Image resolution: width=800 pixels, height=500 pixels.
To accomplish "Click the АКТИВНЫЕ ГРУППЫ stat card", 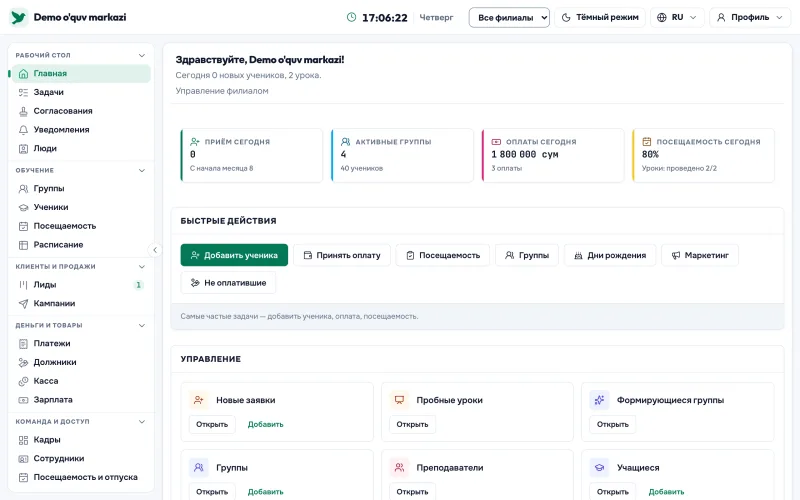I will pyautogui.click(x=402, y=155).
